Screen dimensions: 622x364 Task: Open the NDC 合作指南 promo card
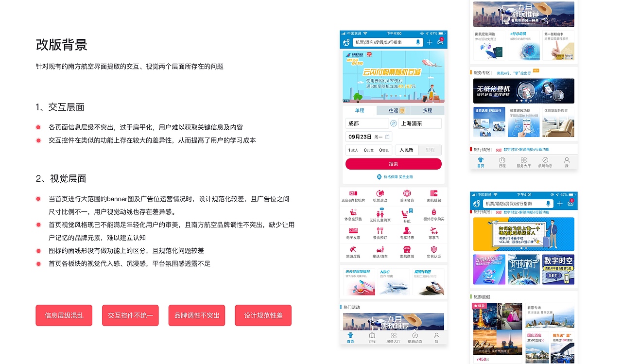tap(394, 282)
